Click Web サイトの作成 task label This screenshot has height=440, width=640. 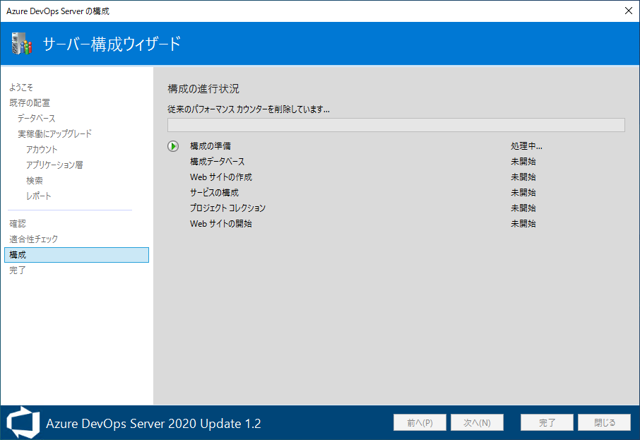coord(221,177)
